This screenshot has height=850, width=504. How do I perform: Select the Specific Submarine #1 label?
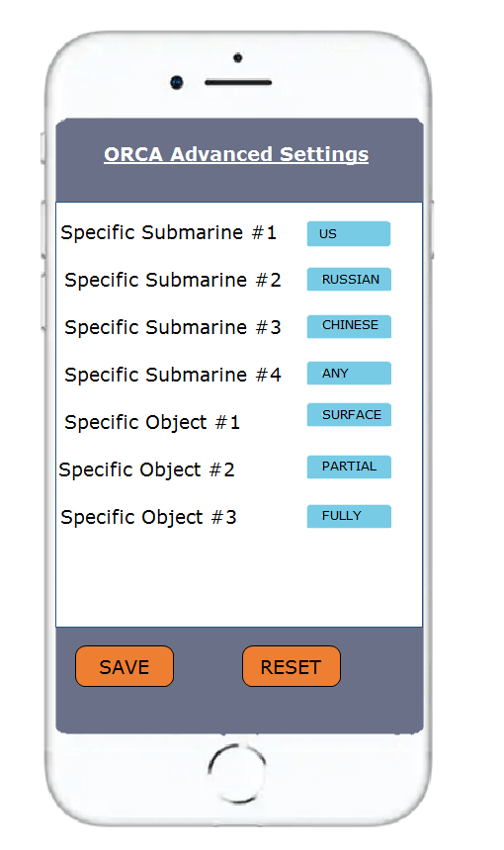[169, 232]
